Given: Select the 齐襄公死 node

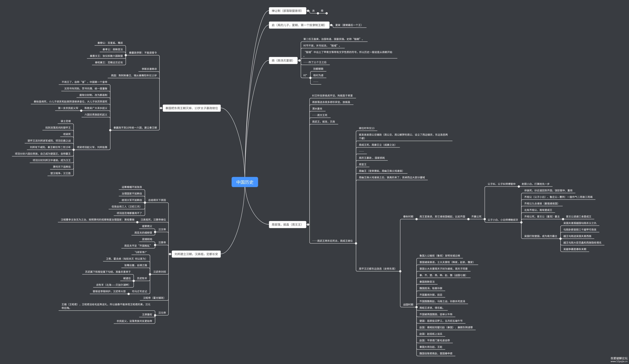Looking at the screenshot, I should (x=476, y=217).
